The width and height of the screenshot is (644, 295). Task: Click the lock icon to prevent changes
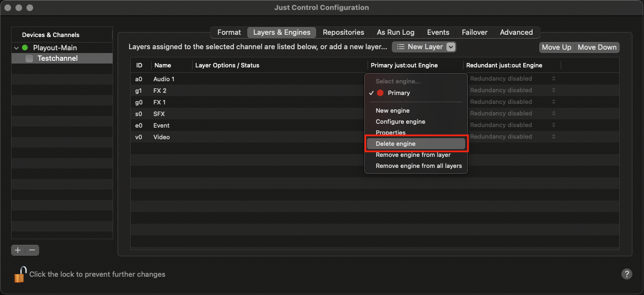tap(20, 275)
